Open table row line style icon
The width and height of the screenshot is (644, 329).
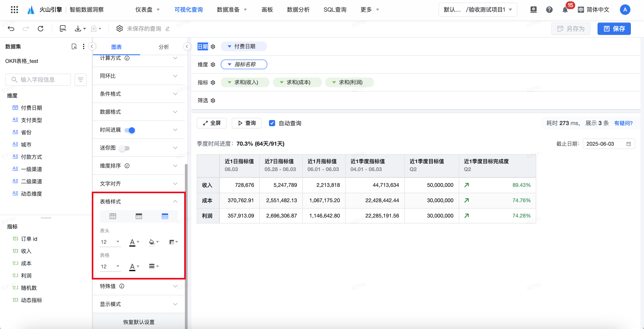pyautogui.click(x=154, y=267)
